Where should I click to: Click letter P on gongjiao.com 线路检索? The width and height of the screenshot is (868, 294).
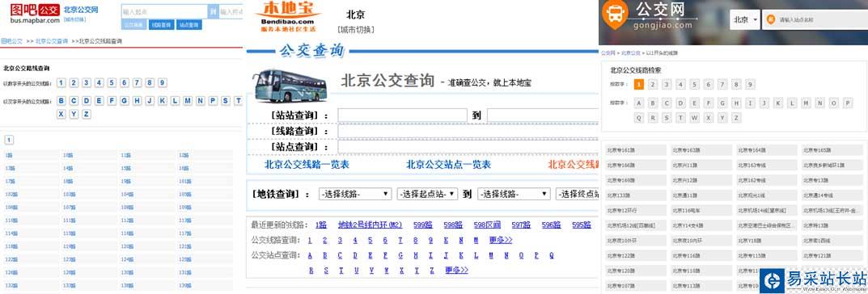pyautogui.click(x=847, y=103)
